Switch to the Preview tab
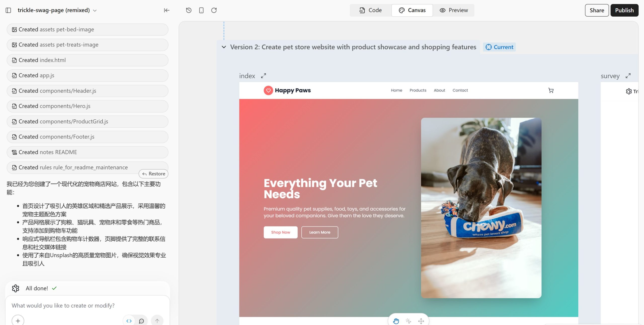Screen dimensions: 644x325 (x=454, y=10)
